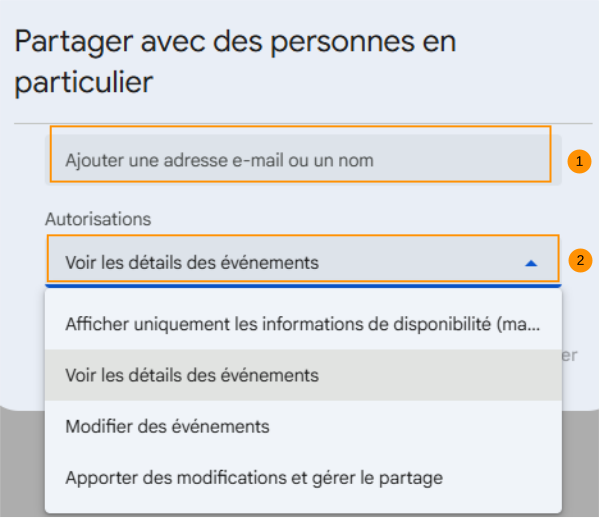
Task: Click the orange outline around the email field
Action: (x=300, y=127)
